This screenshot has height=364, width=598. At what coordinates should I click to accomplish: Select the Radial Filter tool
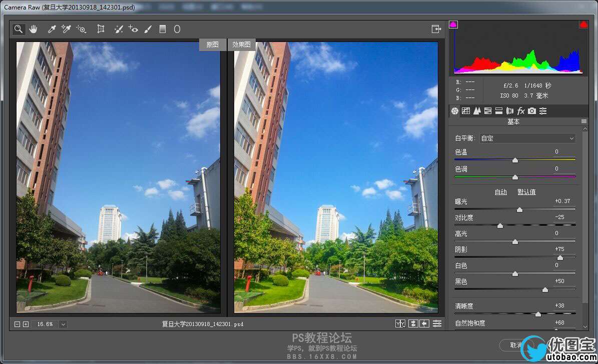coord(177,29)
